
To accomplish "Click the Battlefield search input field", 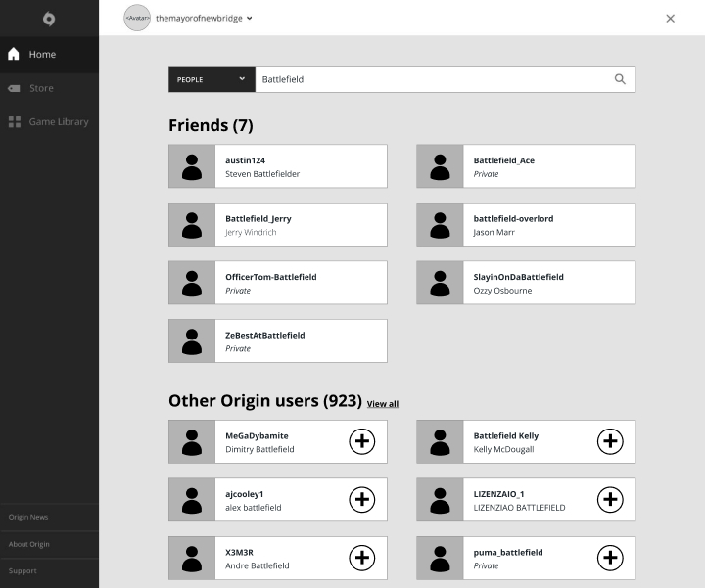I will (431, 79).
